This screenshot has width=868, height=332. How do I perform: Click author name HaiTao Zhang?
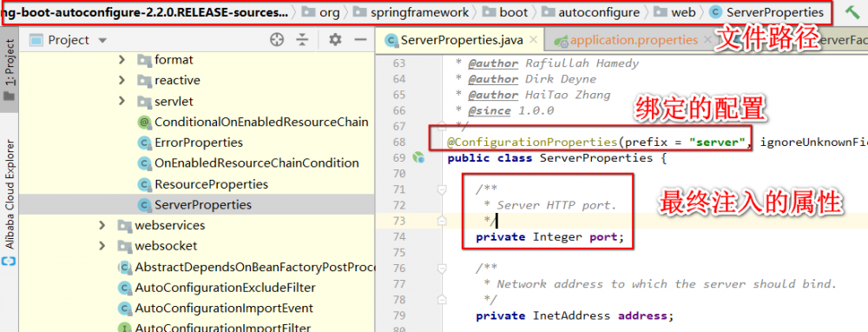[x=568, y=95]
